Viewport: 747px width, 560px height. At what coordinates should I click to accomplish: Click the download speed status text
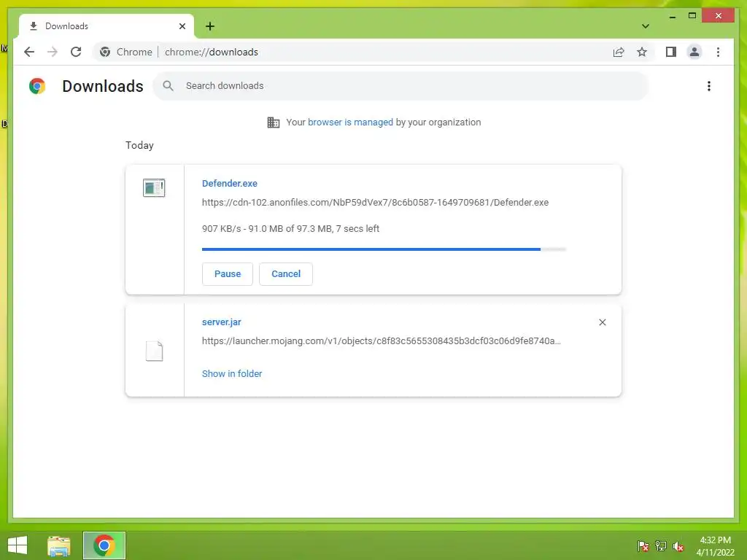click(x=290, y=228)
